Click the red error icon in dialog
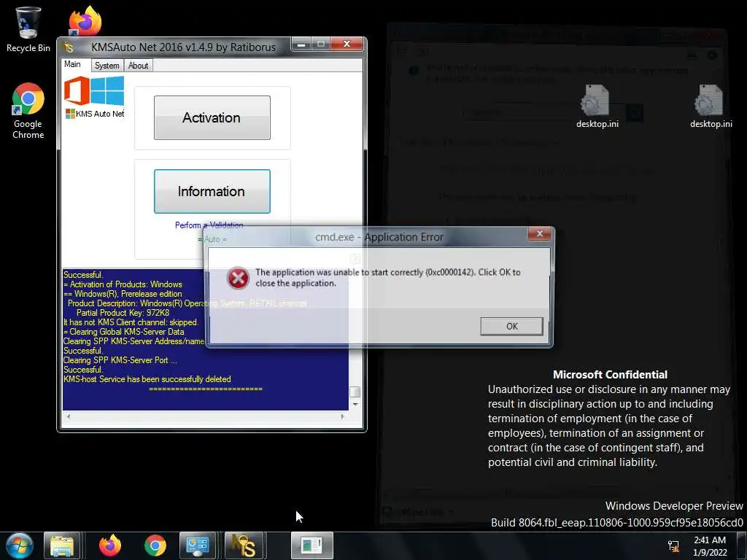 pyautogui.click(x=238, y=278)
